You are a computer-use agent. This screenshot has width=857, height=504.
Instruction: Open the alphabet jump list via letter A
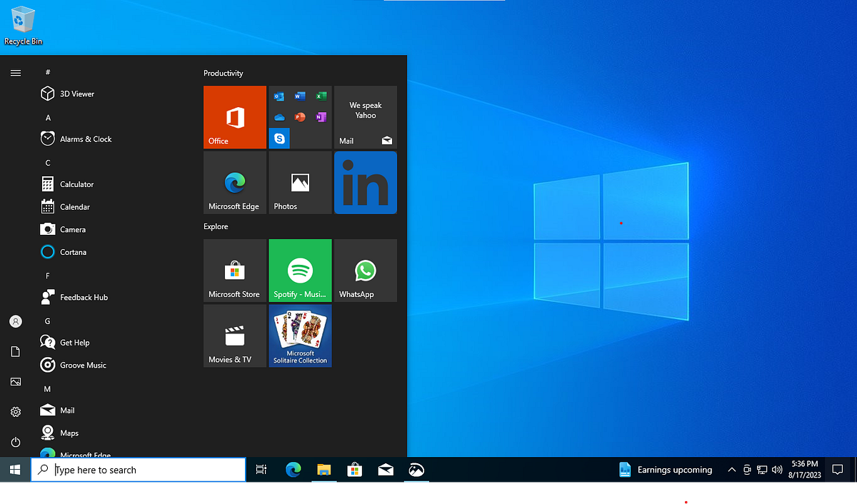pyautogui.click(x=48, y=117)
